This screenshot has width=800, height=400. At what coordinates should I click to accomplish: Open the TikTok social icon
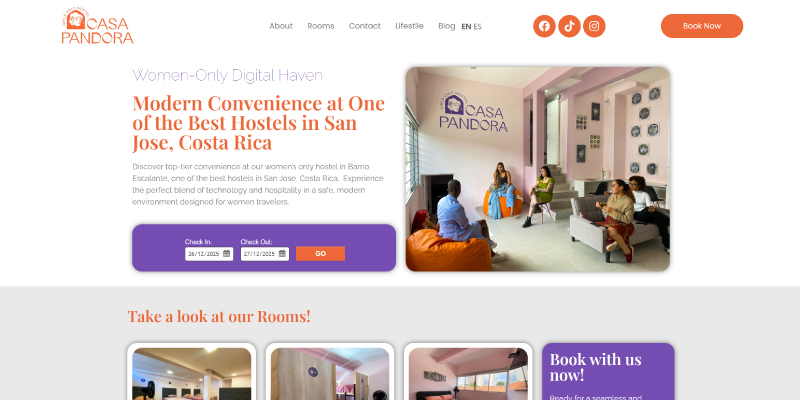coord(569,26)
